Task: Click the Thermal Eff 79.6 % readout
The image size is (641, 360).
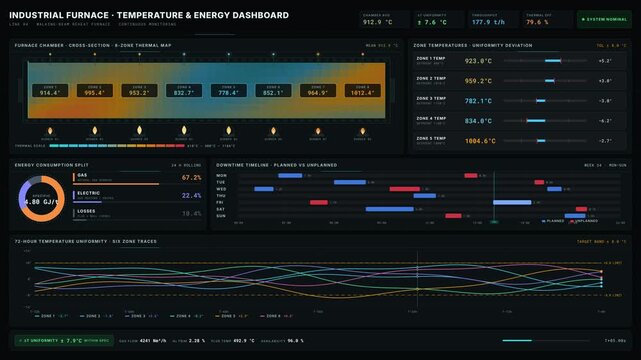Action: point(547,19)
